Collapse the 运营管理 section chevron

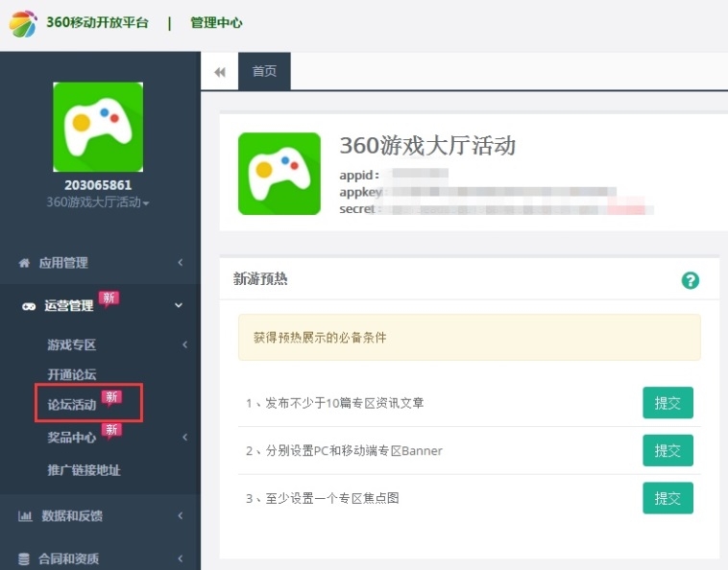click(x=179, y=305)
